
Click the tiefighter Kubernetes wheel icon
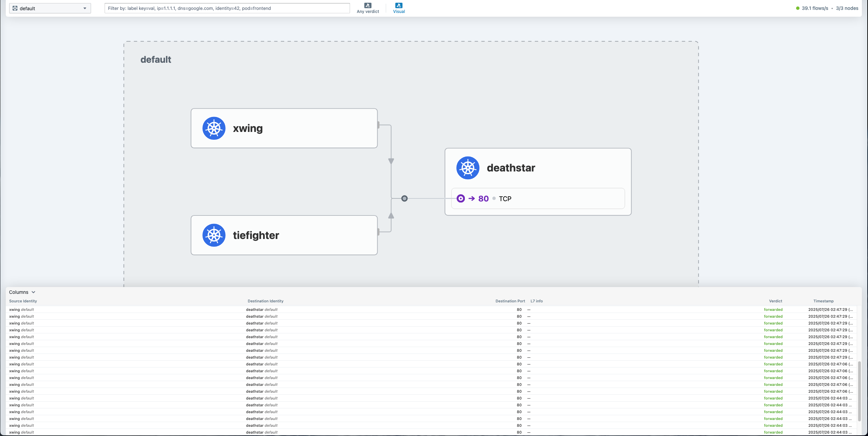coord(214,235)
